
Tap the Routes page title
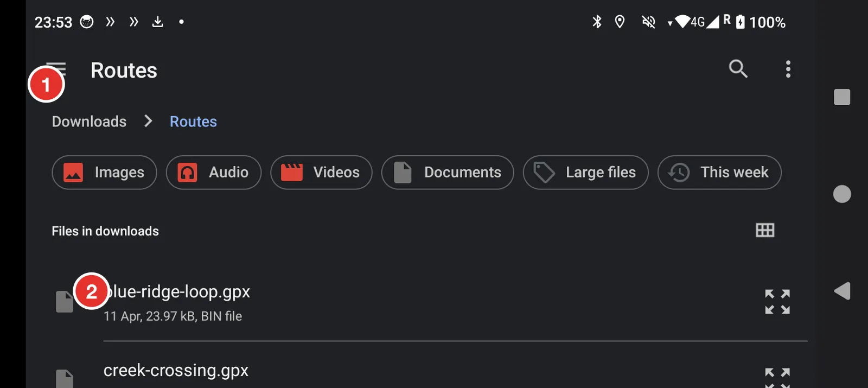tap(124, 71)
